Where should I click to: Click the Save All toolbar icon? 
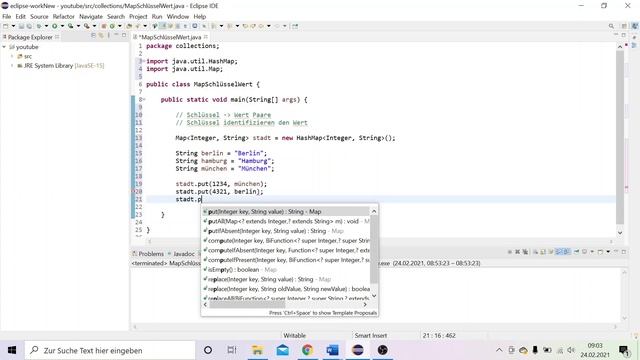tap(29, 26)
